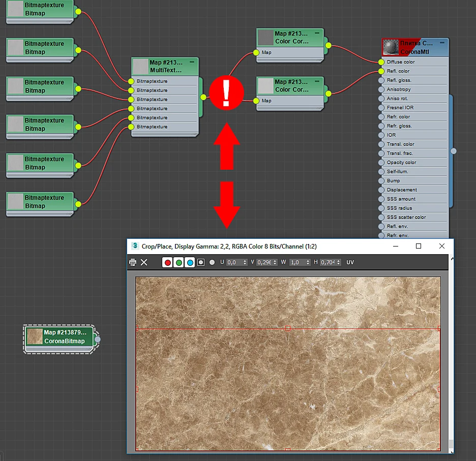Collapse the CoronaMtl material node
This screenshot has width=476, height=461.
click(442, 43)
